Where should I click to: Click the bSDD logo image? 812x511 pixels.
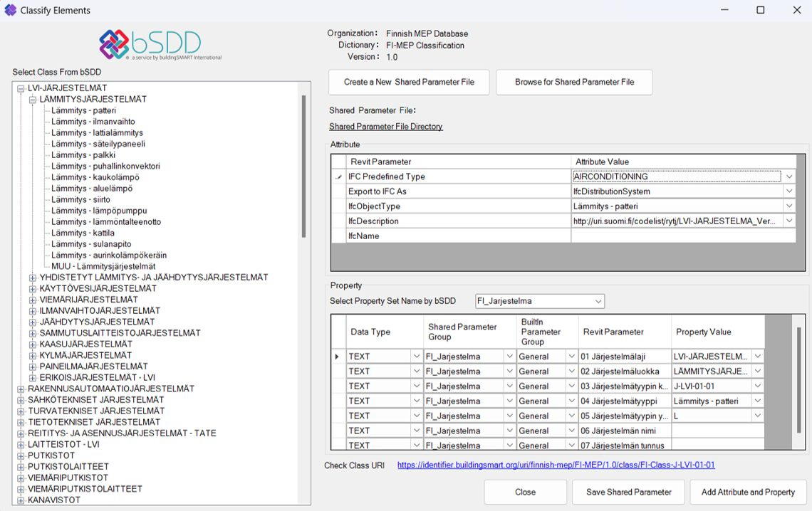pyautogui.click(x=160, y=44)
